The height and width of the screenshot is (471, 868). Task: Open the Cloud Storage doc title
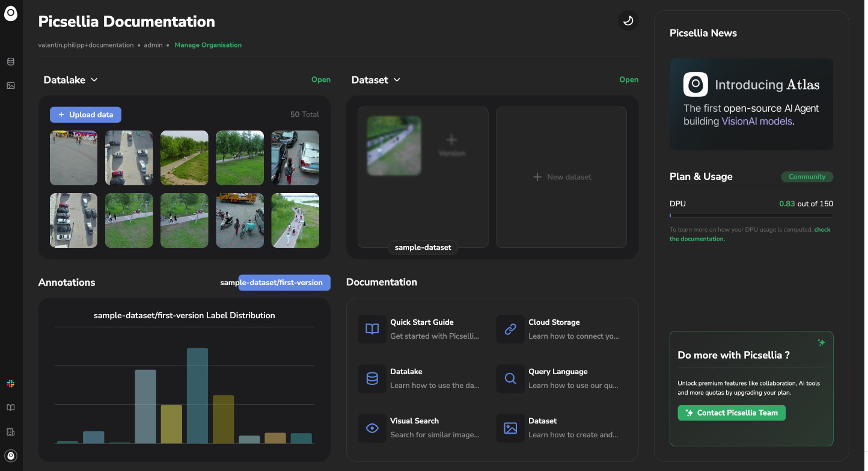tap(554, 322)
